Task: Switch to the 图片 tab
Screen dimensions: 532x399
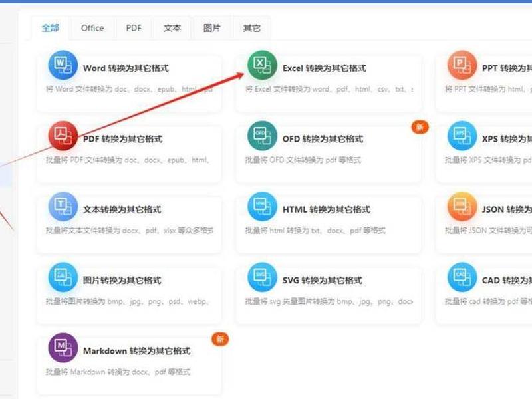Action: tap(212, 28)
